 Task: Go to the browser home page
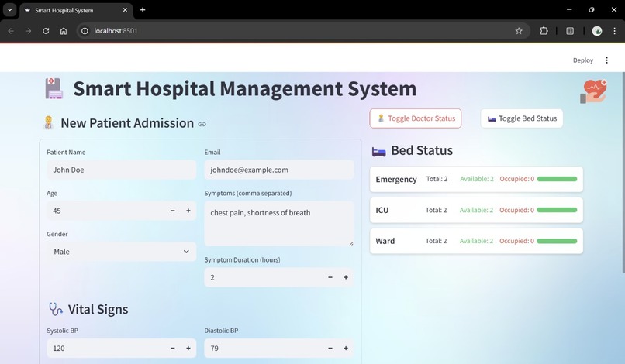click(x=64, y=31)
